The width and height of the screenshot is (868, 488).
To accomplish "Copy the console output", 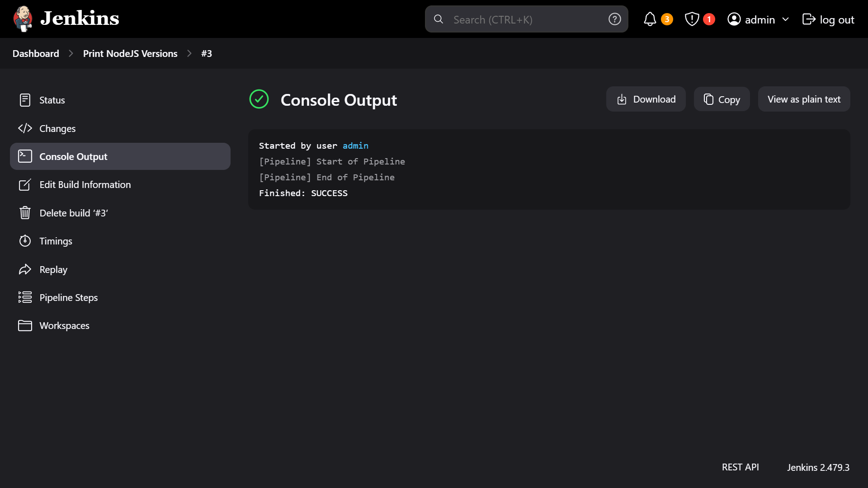I will 722,99.
